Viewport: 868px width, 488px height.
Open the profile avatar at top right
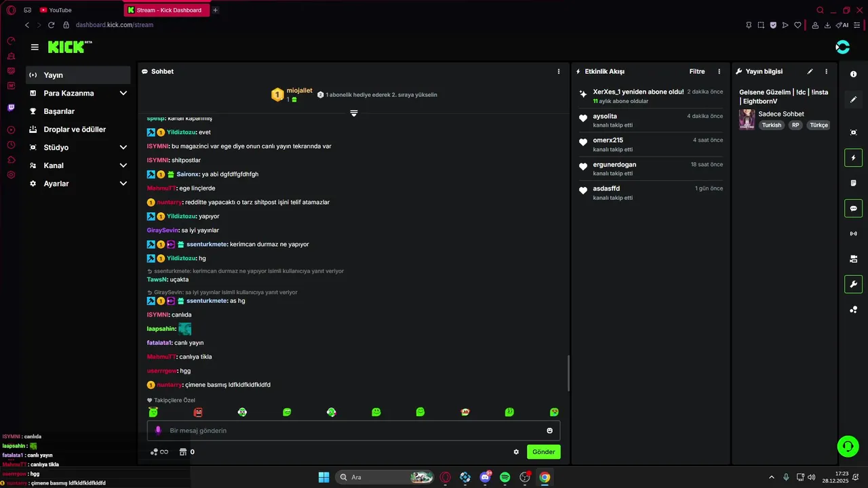[842, 47]
